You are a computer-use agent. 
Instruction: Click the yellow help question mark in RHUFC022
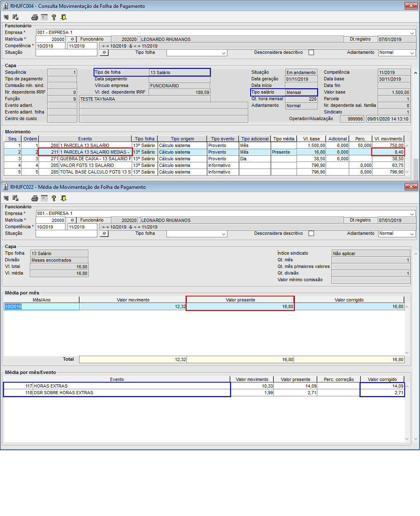pyautogui.click(x=54, y=198)
